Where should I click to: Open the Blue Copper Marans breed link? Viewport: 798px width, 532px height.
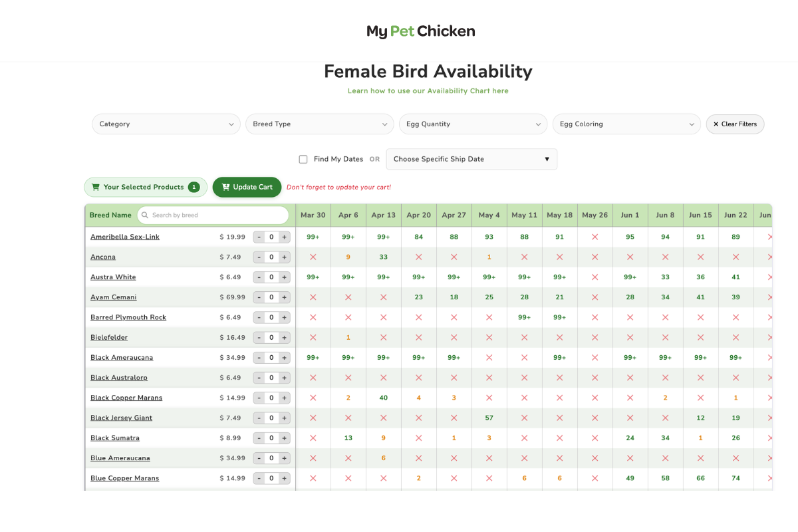pyautogui.click(x=125, y=479)
